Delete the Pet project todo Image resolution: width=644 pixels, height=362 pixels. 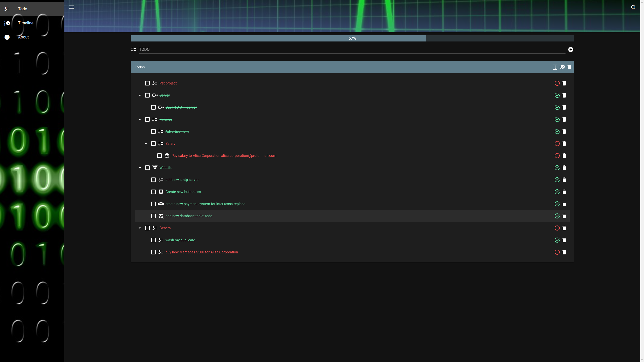point(564,83)
